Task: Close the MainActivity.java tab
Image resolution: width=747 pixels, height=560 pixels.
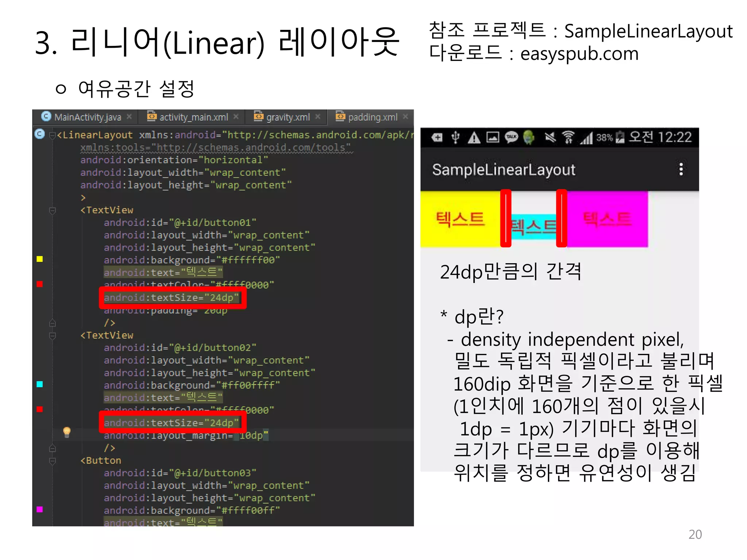Action: point(129,117)
